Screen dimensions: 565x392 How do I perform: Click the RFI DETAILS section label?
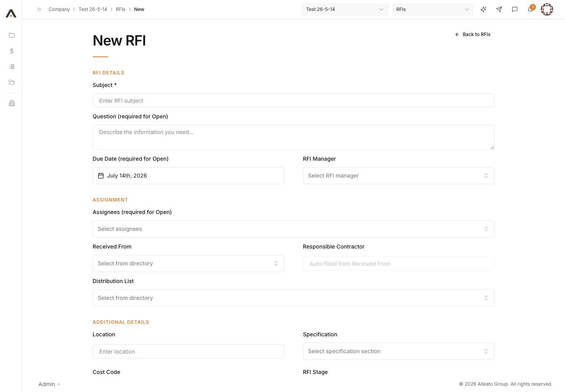109,73
